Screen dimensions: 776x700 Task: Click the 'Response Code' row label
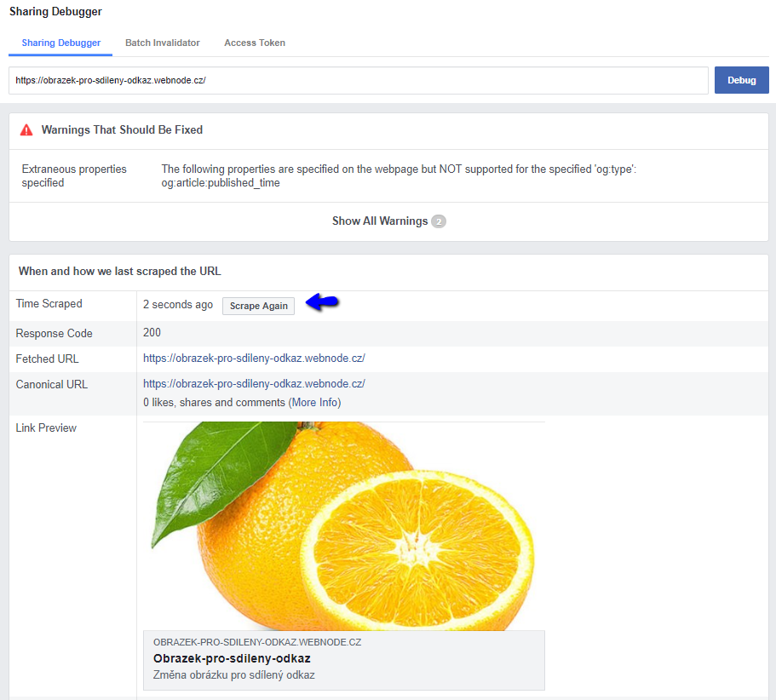[54, 334]
